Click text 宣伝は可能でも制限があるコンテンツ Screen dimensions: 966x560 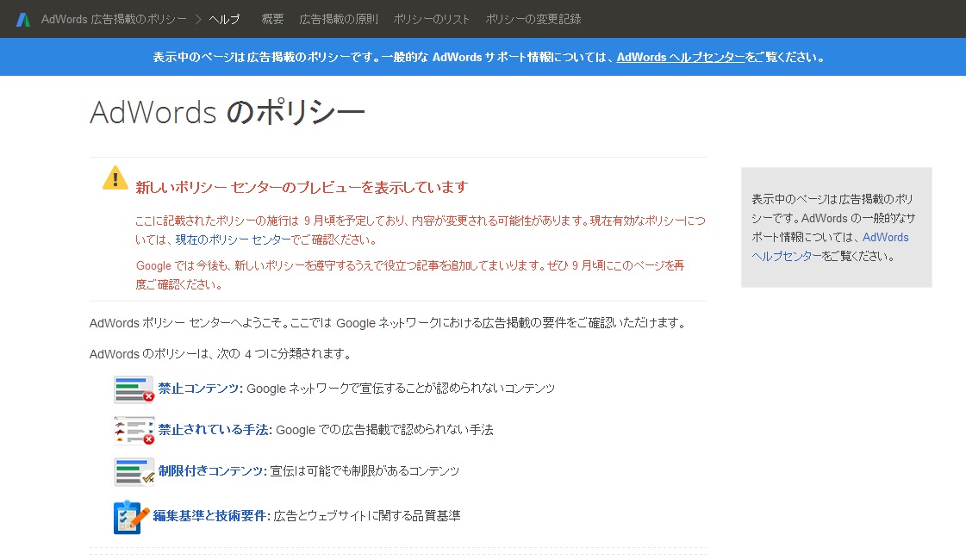365,470
